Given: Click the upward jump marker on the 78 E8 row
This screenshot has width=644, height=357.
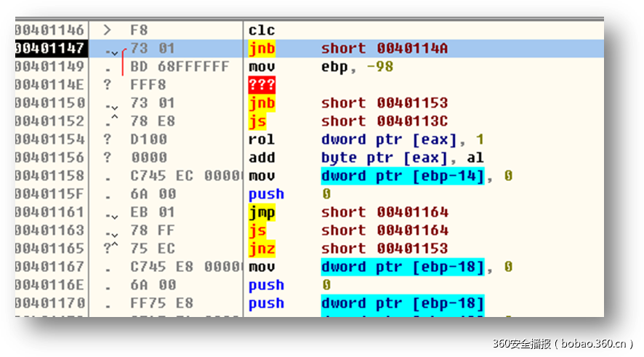Looking at the screenshot, I should [x=113, y=121].
